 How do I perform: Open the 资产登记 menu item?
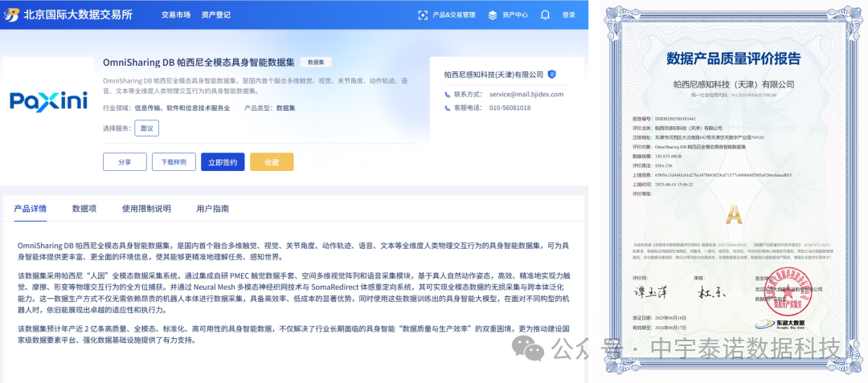[216, 15]
